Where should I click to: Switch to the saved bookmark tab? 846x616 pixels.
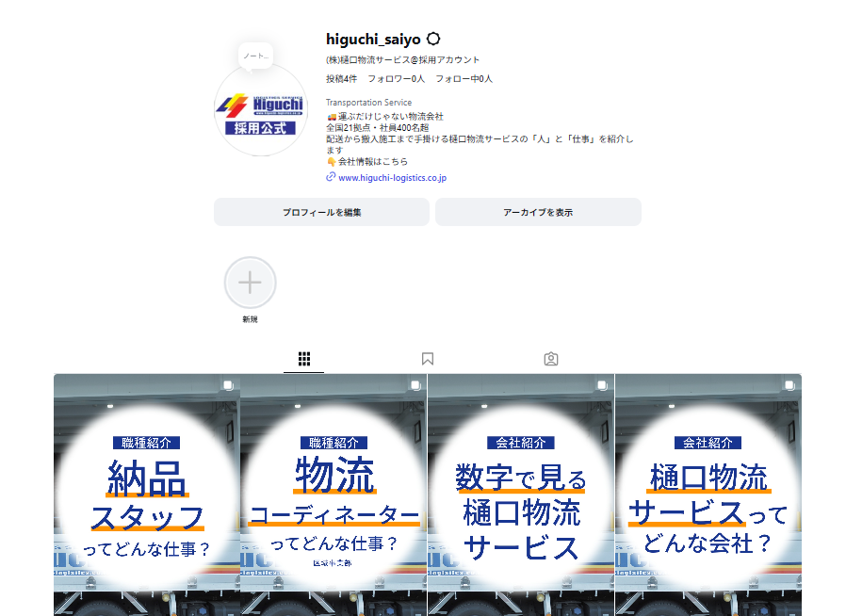428,359
